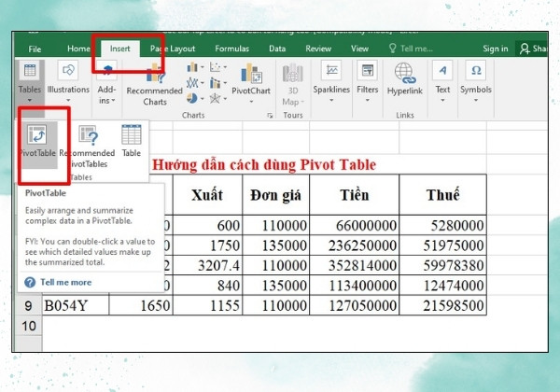The height and width of the screenshot is (392, 560).
Task: Click the title Hướng dẫn cách dùng Pivot Table
Action: coord(264,164)
